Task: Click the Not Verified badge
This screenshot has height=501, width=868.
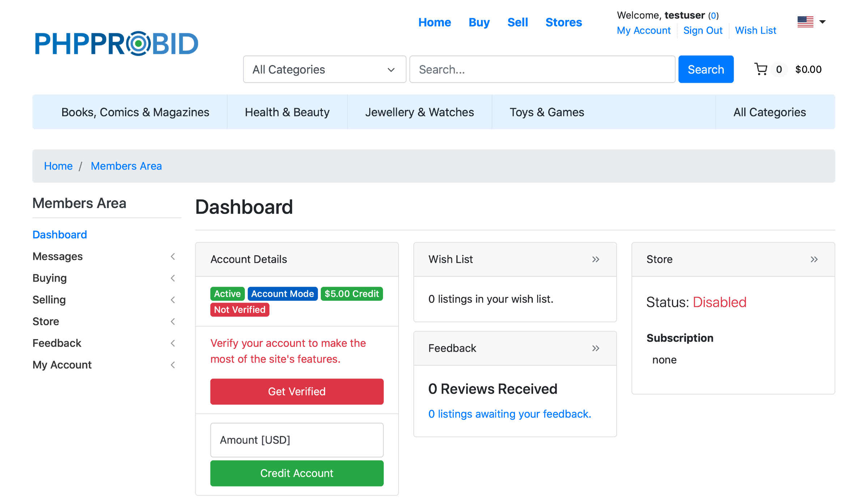Action: tap(239, 310)
